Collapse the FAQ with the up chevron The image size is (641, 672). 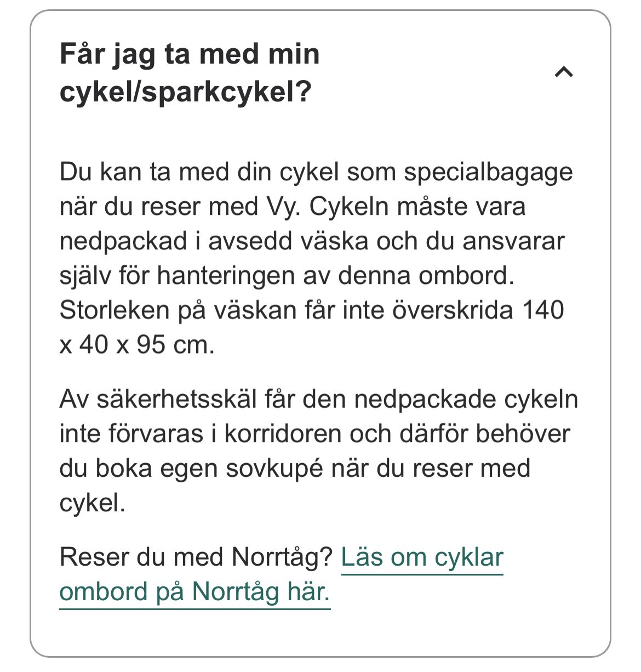coord(564,72)
